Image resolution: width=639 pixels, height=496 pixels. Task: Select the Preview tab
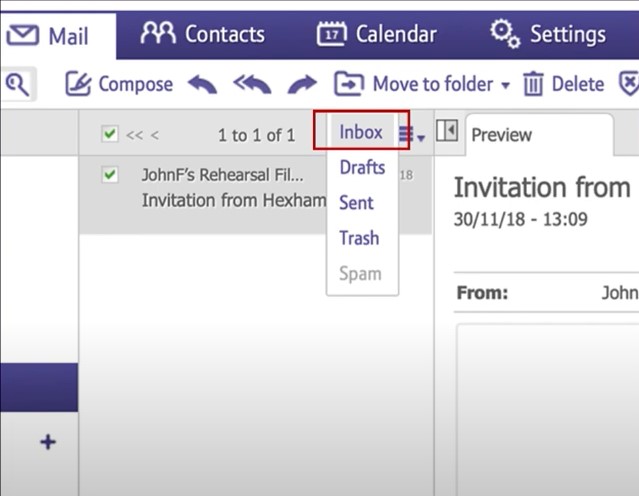539,134
